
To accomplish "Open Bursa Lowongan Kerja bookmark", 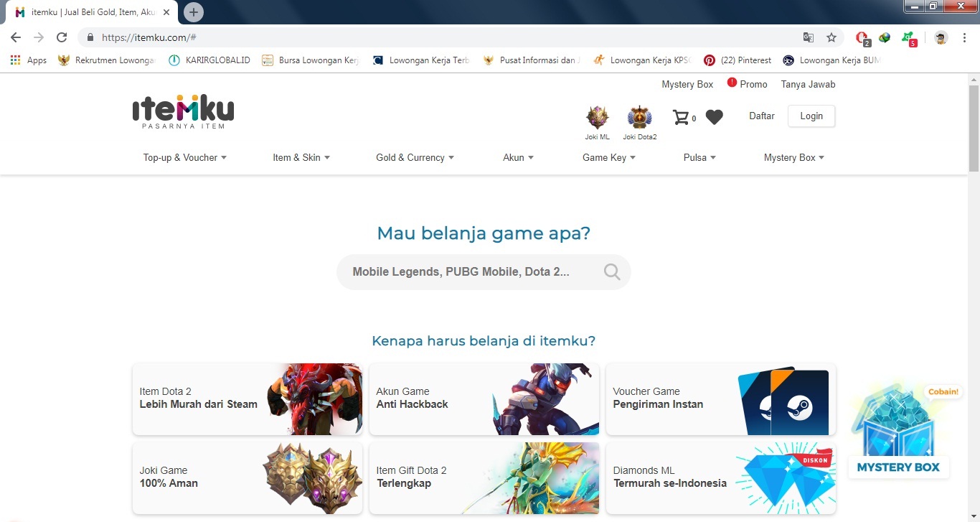I will pos(310,60).
